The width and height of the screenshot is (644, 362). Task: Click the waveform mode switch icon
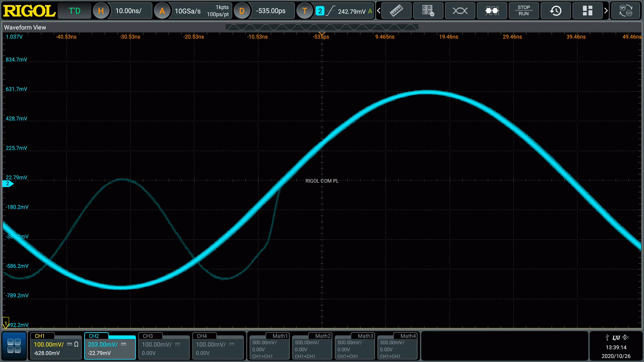pos(626,11)
